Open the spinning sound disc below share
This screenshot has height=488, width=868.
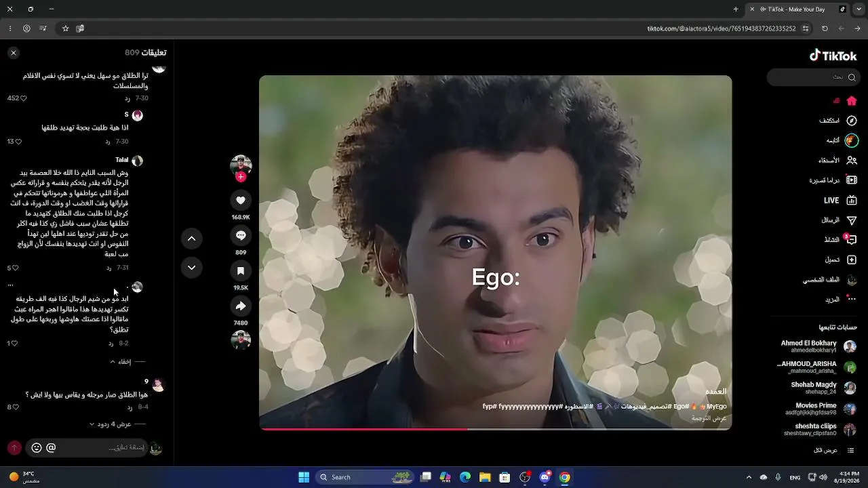(241, 340)
